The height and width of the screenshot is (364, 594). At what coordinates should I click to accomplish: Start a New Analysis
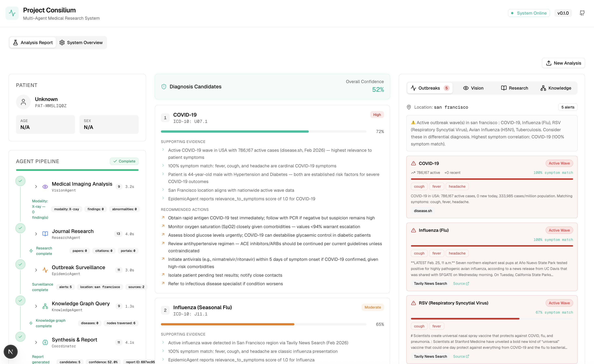pyautogui.click(x=563, y=63)
